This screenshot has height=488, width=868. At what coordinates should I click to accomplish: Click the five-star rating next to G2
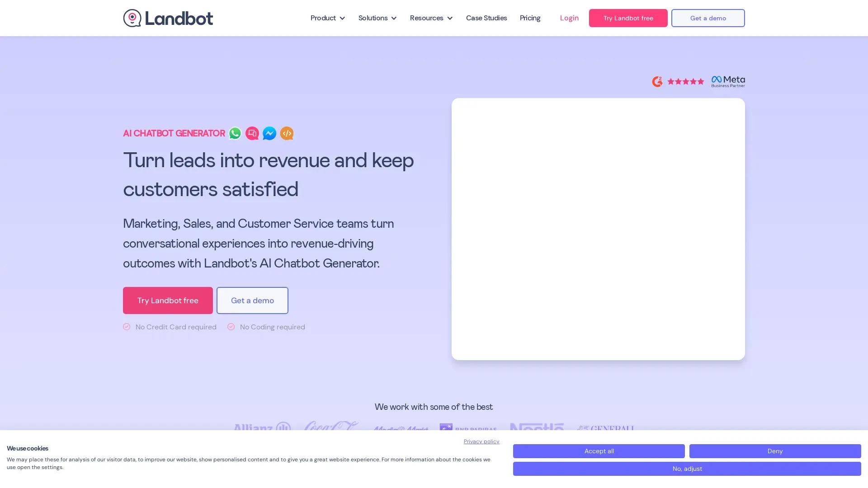click(685, 81)
